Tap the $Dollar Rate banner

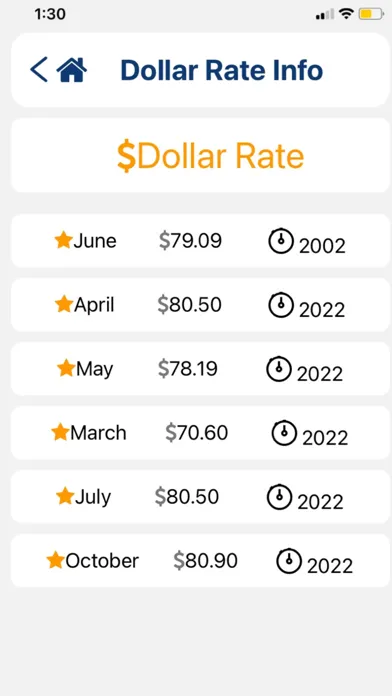tap(200, 155)
